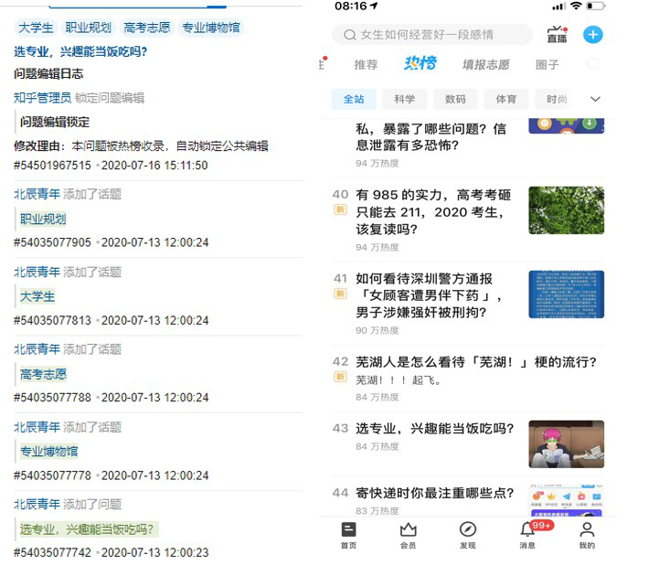
Task: Tap blue notice thumbnail of item 41
Action: pos(566,294)
